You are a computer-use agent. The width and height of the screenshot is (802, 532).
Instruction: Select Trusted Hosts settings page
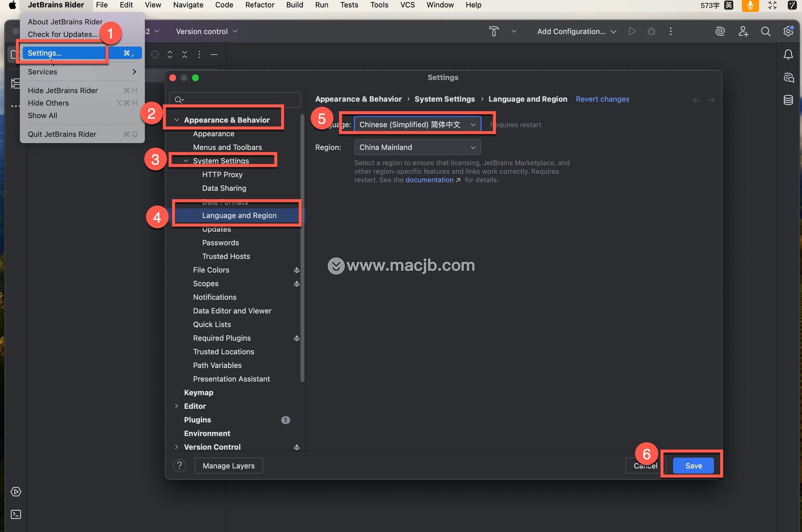tap(226, 256)
